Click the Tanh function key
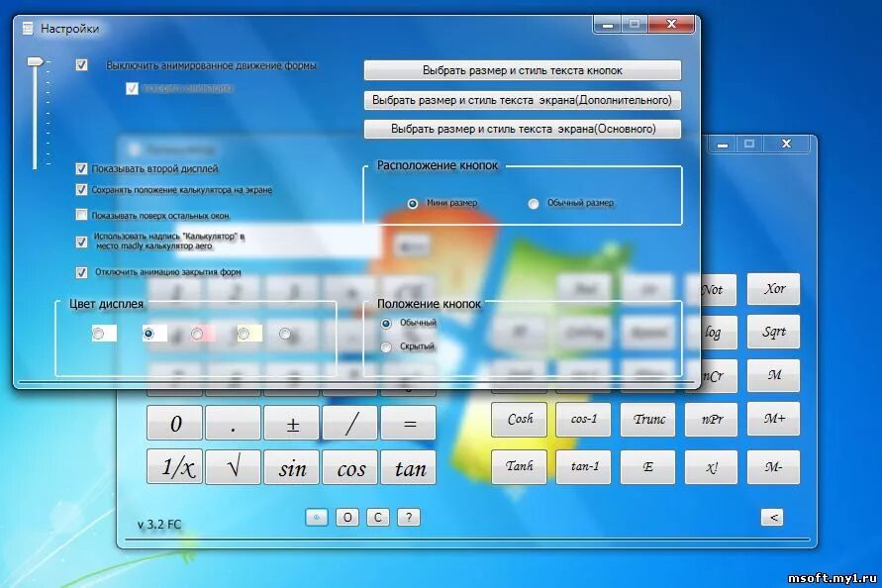 click(519, 467)
